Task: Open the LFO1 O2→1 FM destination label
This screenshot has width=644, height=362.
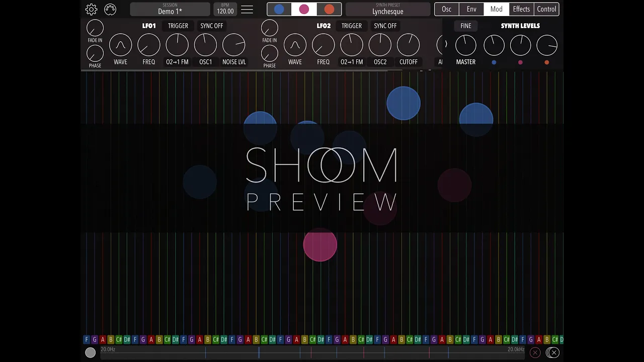Action: 177,62
